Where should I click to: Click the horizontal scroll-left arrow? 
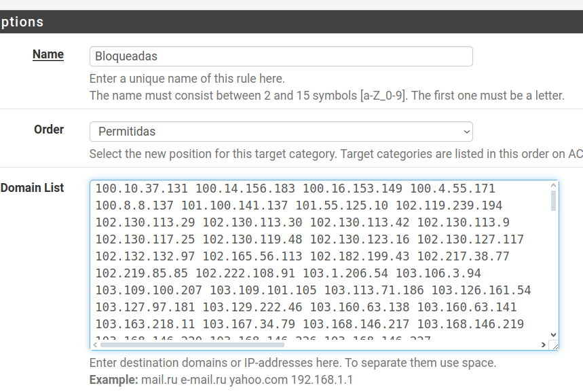click(x=95, y=345)
